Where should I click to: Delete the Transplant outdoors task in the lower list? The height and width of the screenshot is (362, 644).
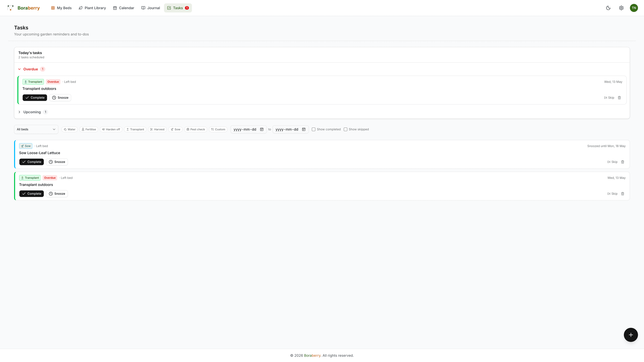click(x=623, y=194)
